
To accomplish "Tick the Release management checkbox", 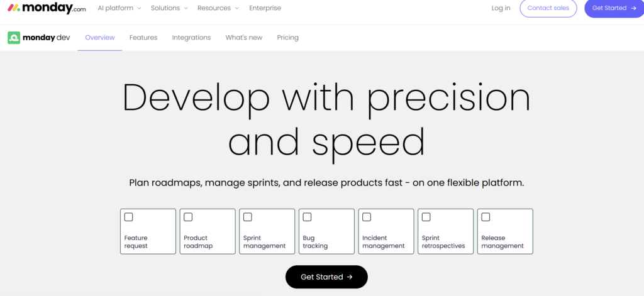I will pyautogui.click(x=486, y=217).
